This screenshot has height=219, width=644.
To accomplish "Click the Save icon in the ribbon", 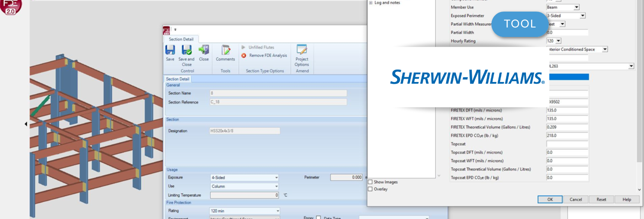I will coord(170,50).
